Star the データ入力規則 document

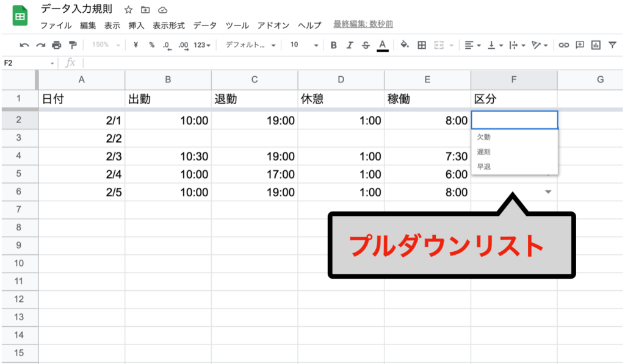click(128, 10)
